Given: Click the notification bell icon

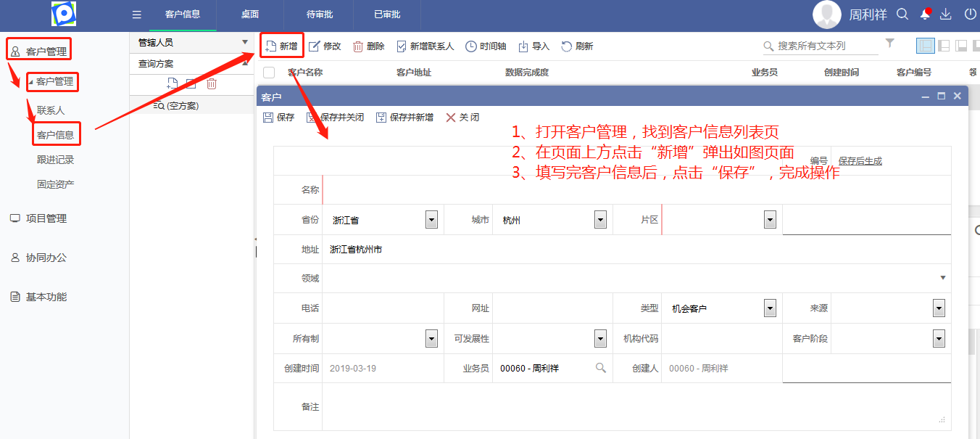Looking at the screenshot, I should [925, 14].
